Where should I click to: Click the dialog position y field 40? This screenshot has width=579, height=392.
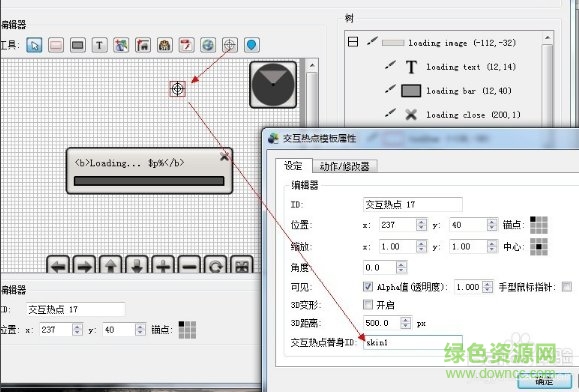point(468,225)
